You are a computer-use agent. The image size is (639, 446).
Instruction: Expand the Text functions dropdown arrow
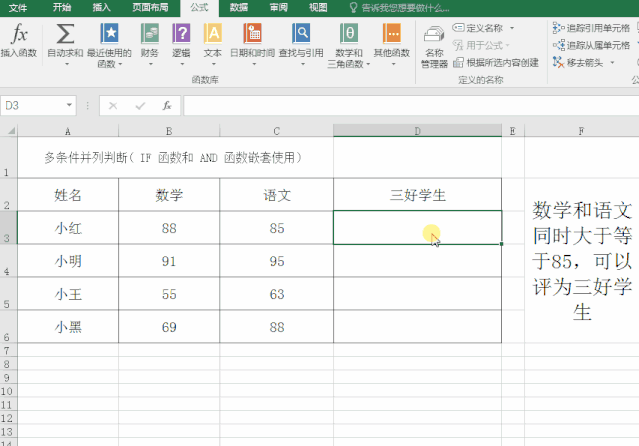[214, 64]
